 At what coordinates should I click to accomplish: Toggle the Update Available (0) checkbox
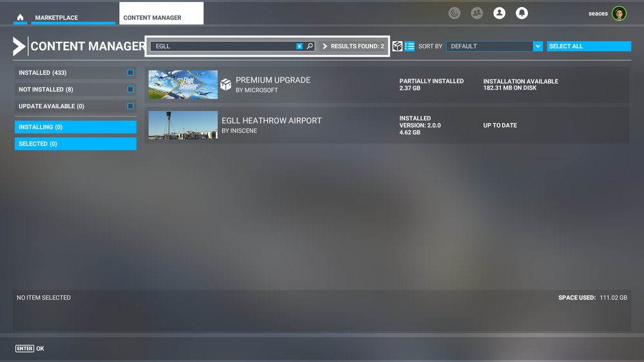coord(130,106)
